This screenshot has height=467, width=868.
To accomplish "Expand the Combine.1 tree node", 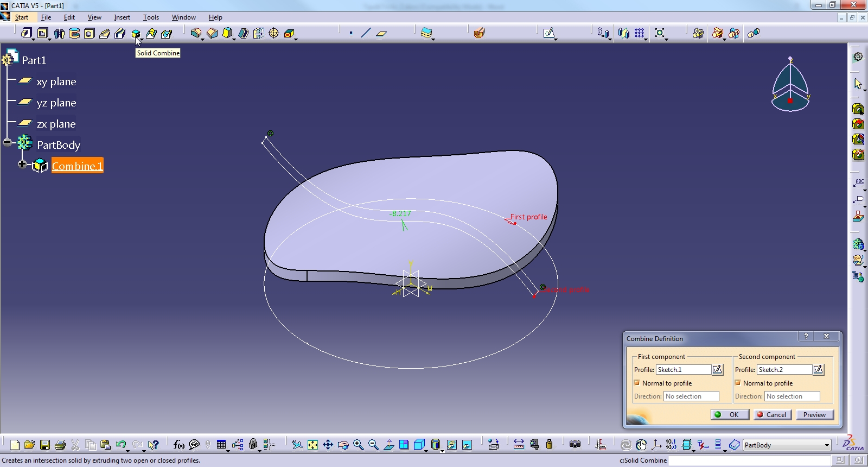I will (x=22, y=164).
